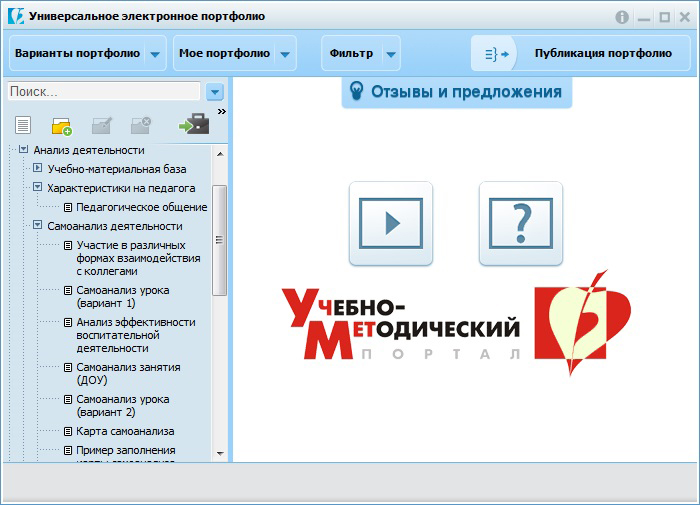Click document icon beside Педагогическое общение
Image resolution: width=700 pixels, height=505 pixels.
click(x=68, y=207)
